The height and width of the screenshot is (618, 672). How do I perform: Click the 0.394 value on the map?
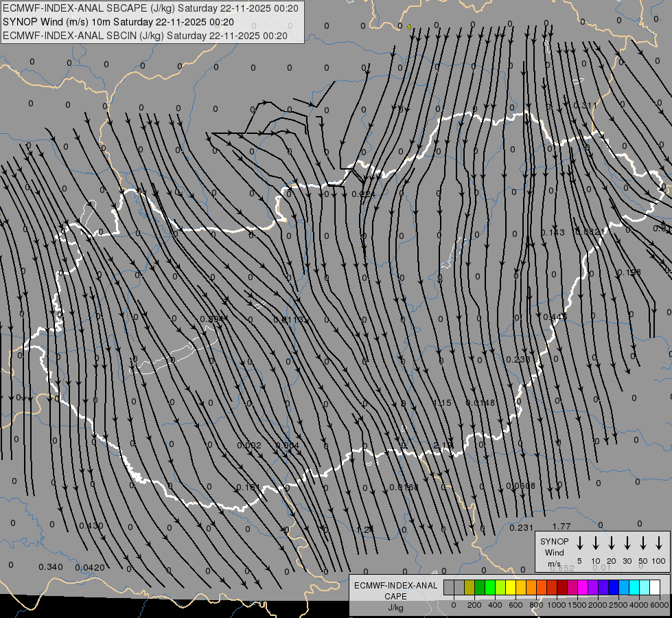213,319
